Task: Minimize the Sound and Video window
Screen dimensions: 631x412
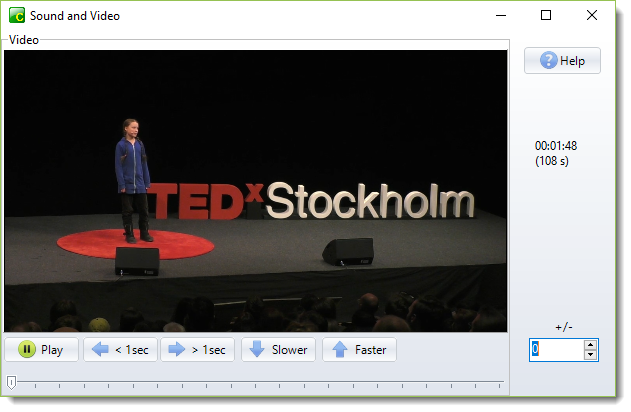Action: 501,15
